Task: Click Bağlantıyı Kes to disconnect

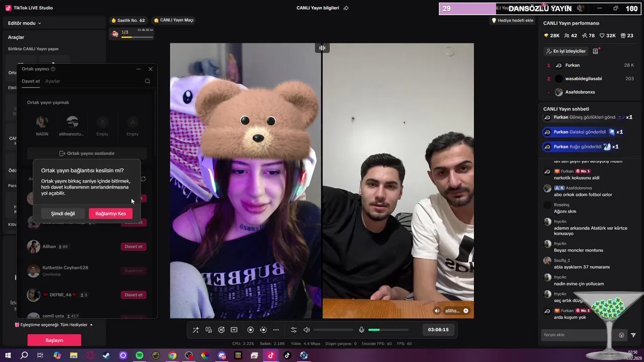Action: tap(111, 214)
